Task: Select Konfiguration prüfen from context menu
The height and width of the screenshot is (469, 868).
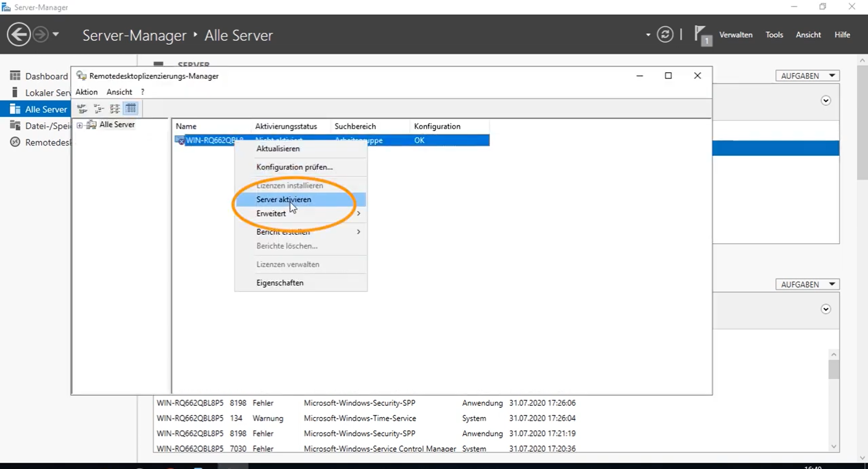Action: [294, 167]
